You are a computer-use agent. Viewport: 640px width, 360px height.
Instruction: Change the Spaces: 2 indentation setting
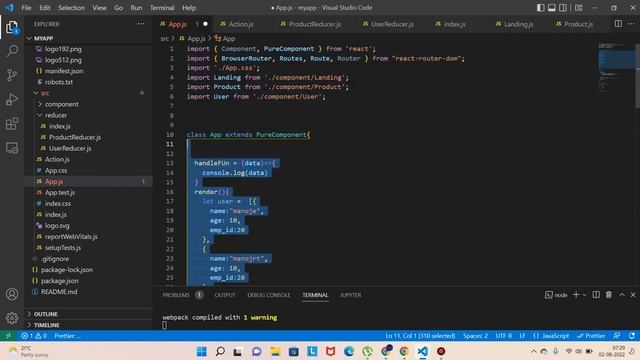[475, 336]
